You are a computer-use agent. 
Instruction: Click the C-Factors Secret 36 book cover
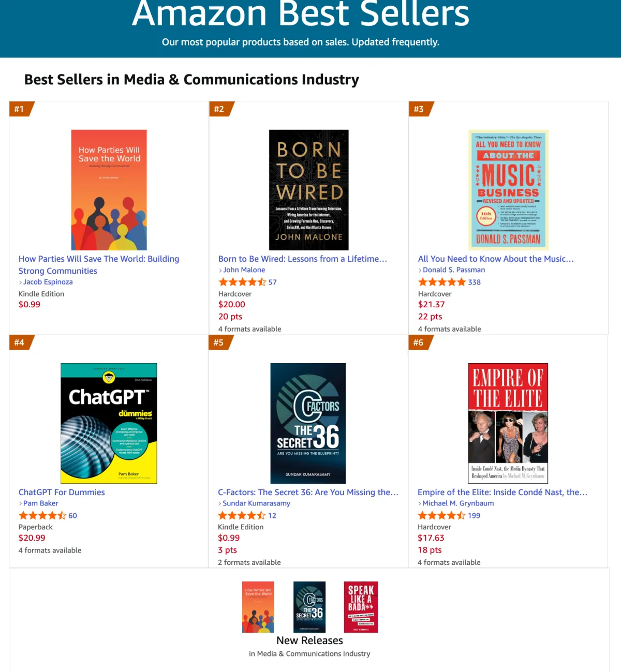(308, 423)
